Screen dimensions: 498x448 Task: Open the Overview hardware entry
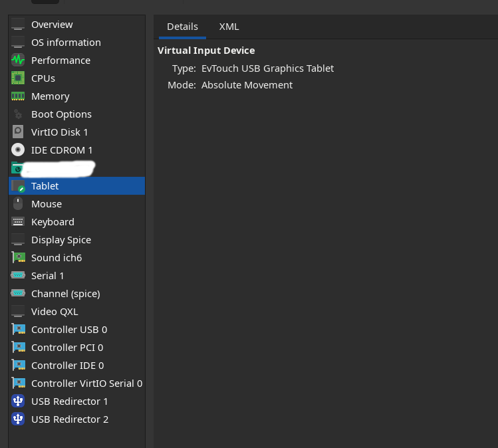[x=52, y=25]
